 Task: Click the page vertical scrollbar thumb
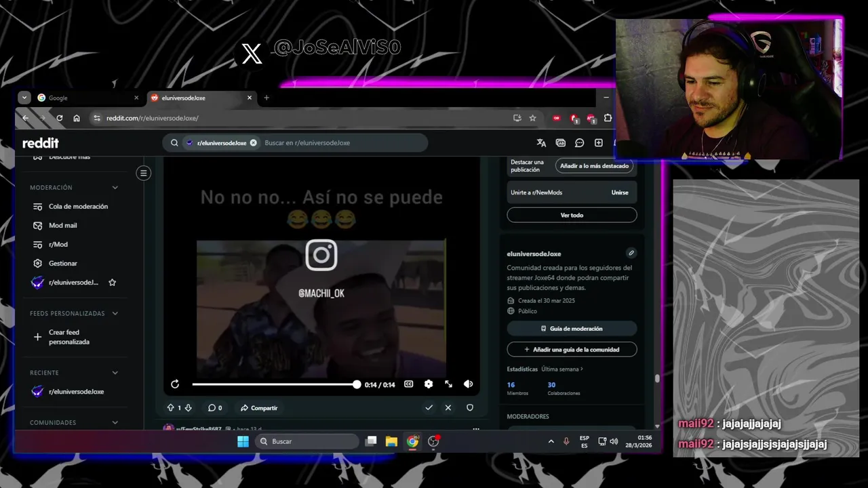[x=657, y=378]
